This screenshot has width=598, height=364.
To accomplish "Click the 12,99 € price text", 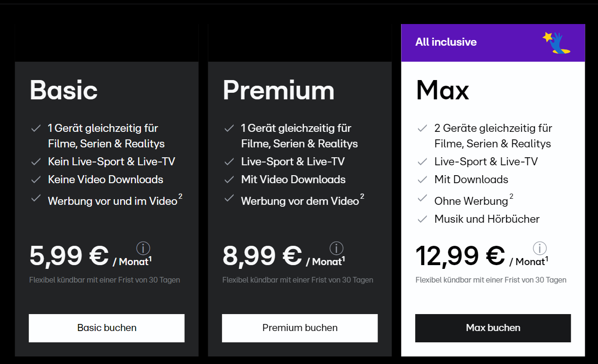I will [460, 256].
